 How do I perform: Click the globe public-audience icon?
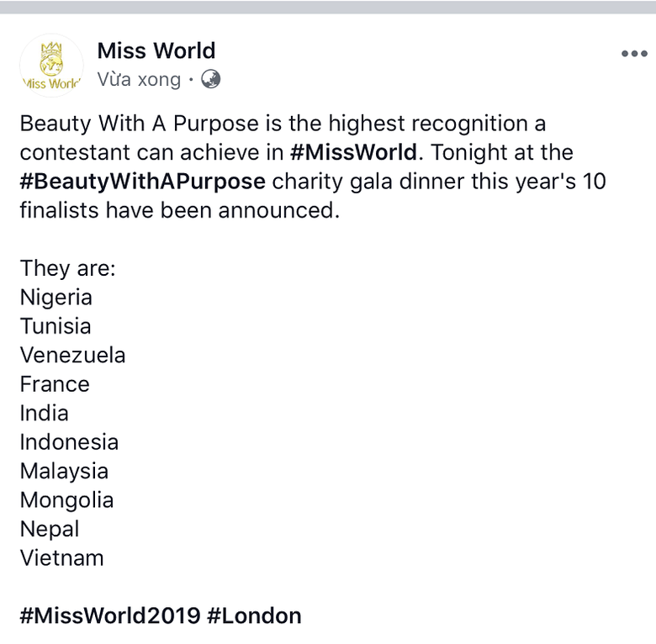(x=211, y=79)
